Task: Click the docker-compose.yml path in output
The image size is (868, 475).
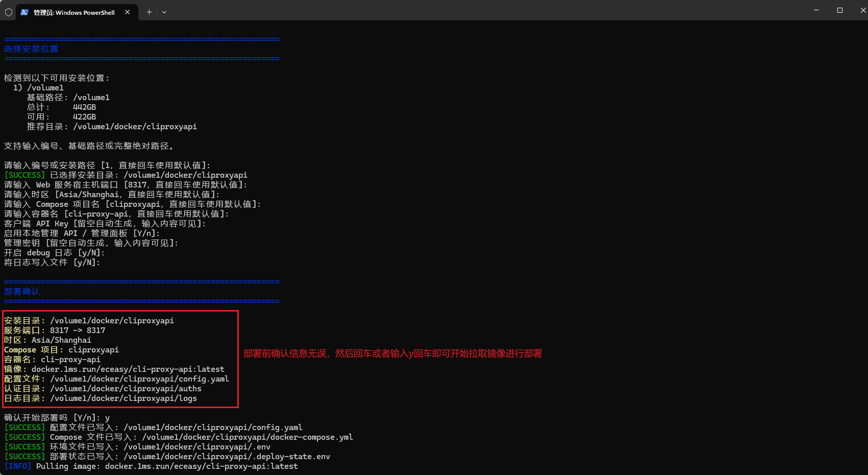Action: (x=247, y=437)
